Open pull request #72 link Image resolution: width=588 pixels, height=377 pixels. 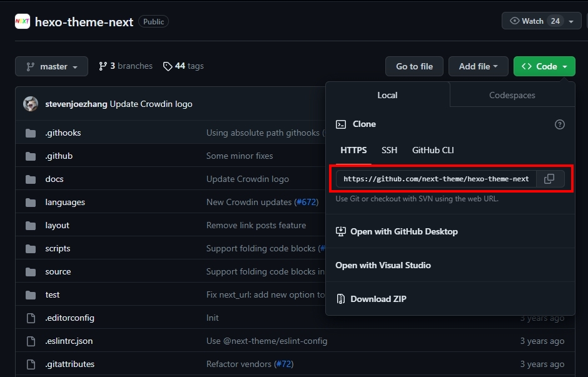pyautogui.click(x=284, y=364)
